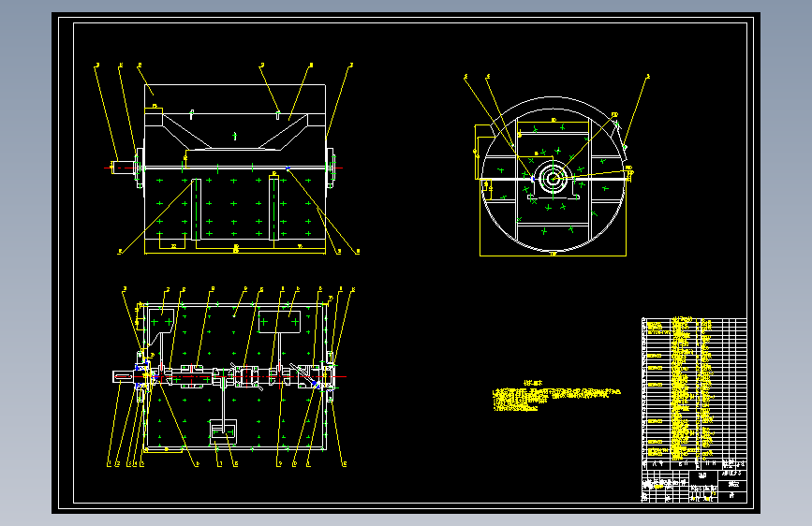812x526 pixels.
Task: Click the protruding shaft end in plan view
Action: pyautogui.click(x=125, y=377)
